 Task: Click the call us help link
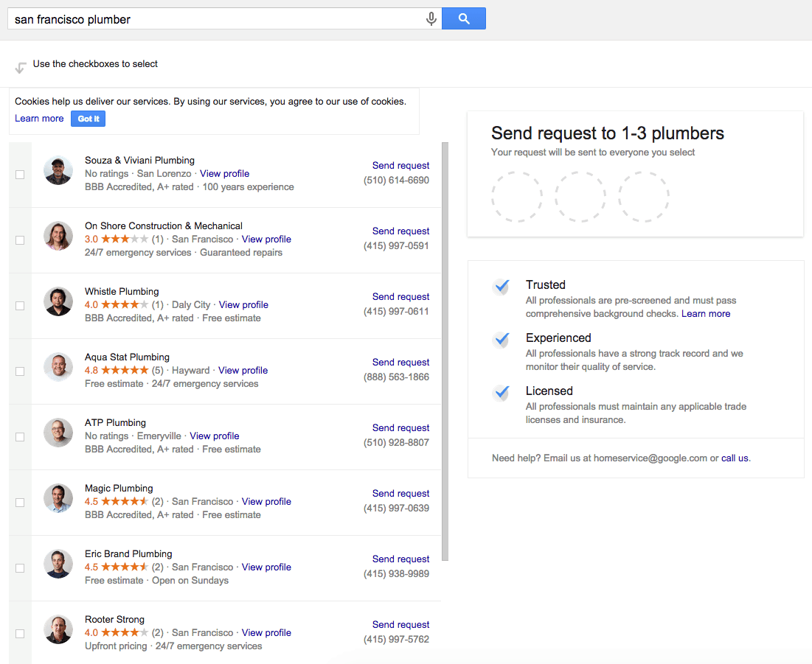click(735, 458)
